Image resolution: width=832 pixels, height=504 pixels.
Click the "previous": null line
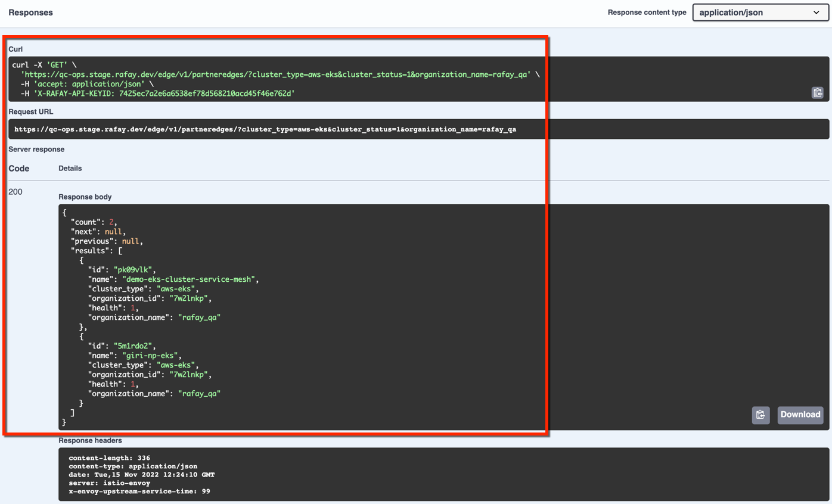pyautogui.click(x=107, y=241)
